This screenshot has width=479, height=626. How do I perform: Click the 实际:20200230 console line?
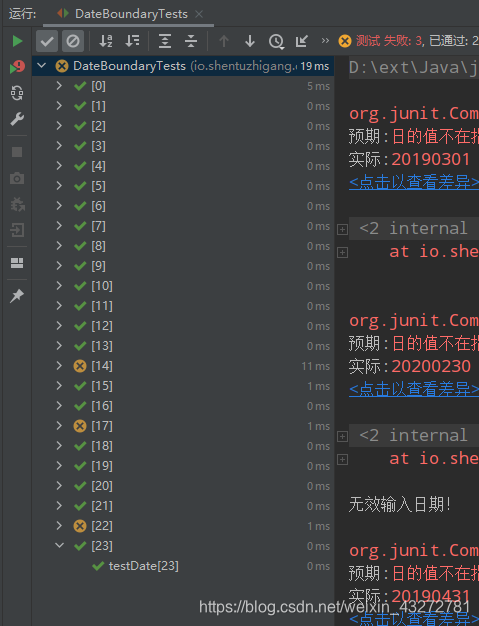(410, 366)
